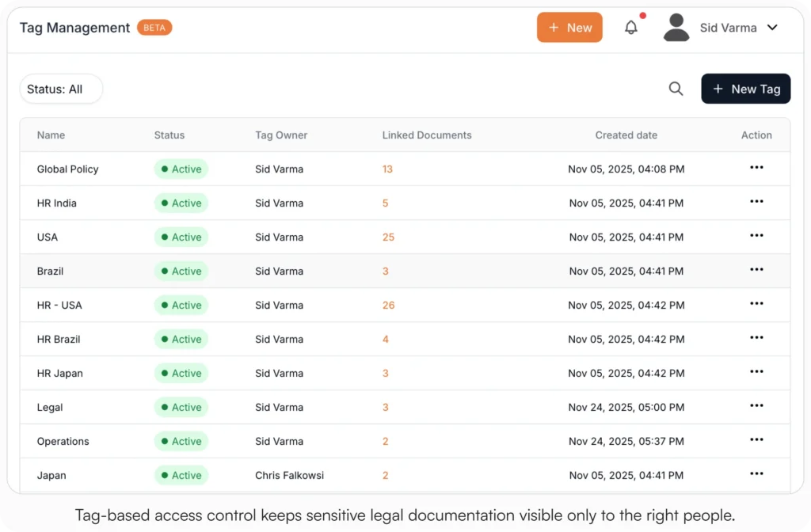Image resolution: width=811 pixels, height=532 pixels.
Task: Sort by Created date column header
Action: click(626, 135)
